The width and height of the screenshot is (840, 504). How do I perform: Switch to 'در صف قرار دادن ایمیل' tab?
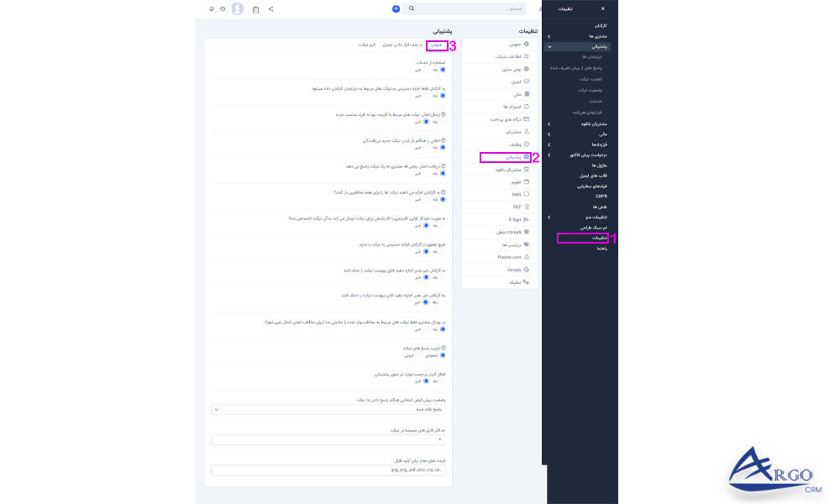pos(403,45)
